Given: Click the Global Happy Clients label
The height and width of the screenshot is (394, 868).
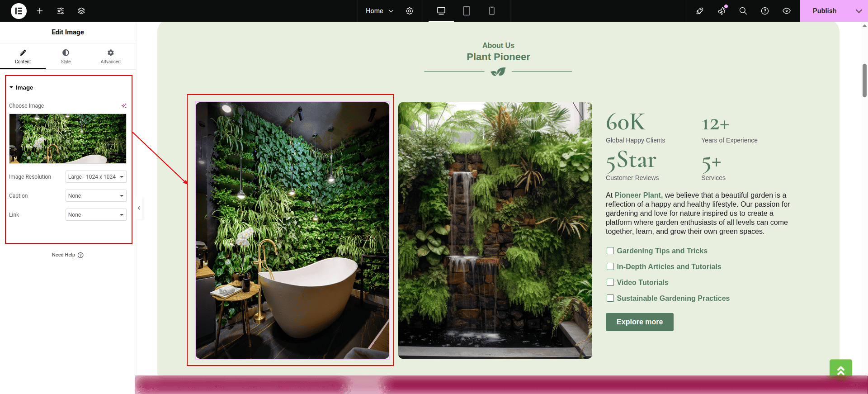Looking at the screenshot, I should (635, 140).
